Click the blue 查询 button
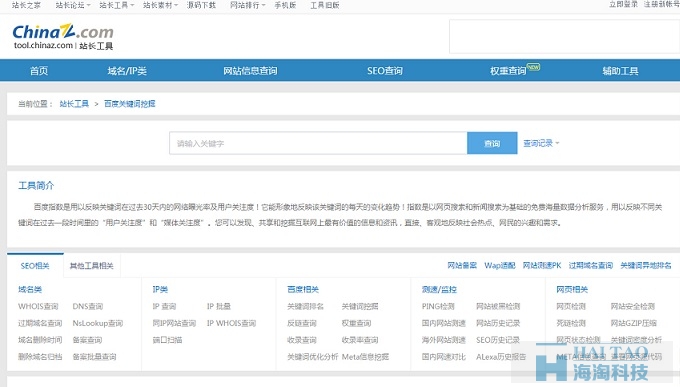Viewport: 680px width, 387px height. (x=492, y=143)
